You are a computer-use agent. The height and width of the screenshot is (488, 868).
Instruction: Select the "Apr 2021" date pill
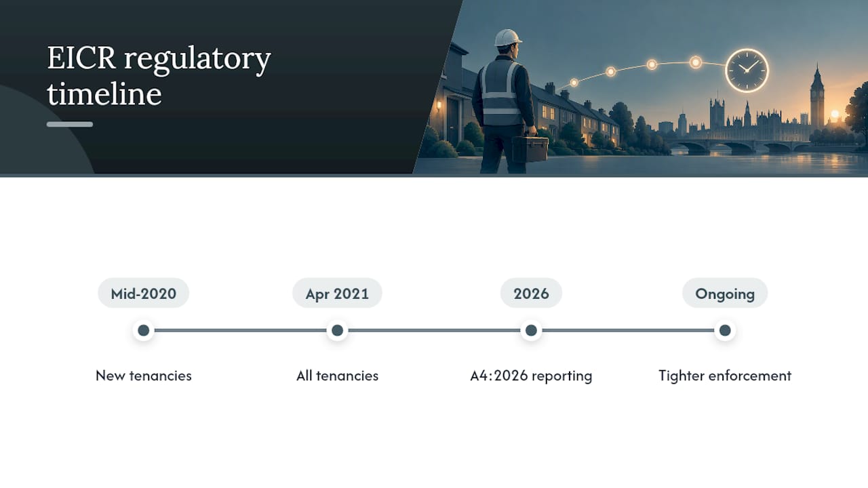[x=337, y=293]
